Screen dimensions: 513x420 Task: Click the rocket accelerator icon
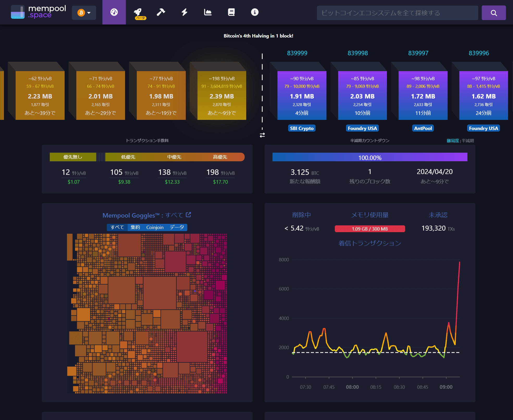(x=138, y=12)
